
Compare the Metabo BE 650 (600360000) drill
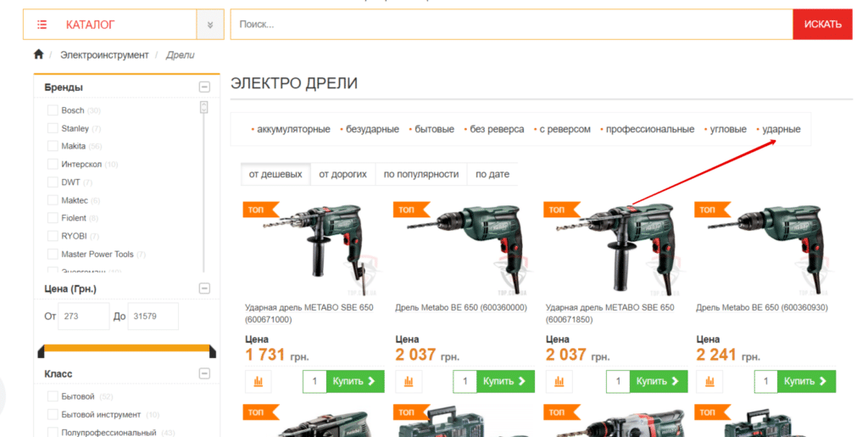(408, 382)
